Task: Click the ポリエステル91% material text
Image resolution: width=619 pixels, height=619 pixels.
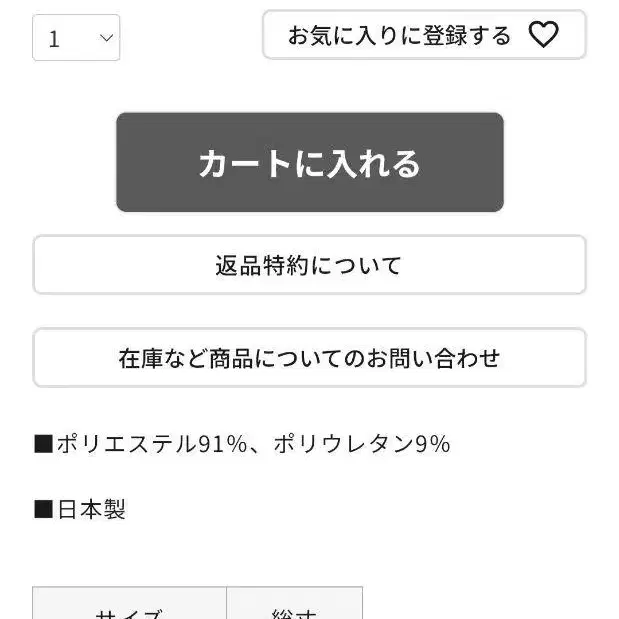Action: pyautogui.click(x=152, y=444)
